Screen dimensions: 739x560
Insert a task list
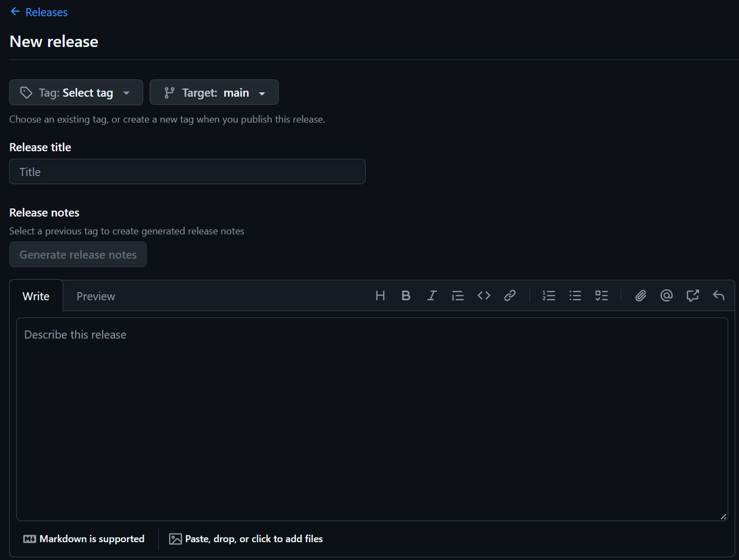pos(601,295)
